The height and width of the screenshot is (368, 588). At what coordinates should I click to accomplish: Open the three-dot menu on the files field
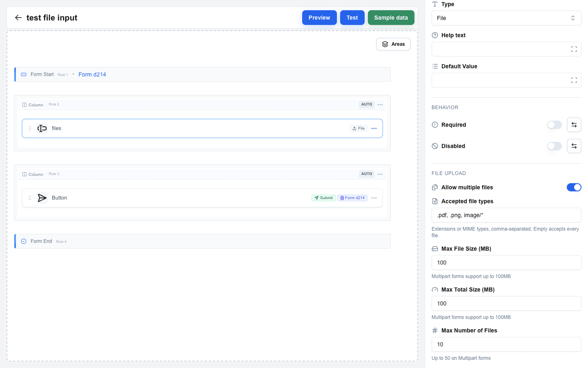(x=374, y=128)
